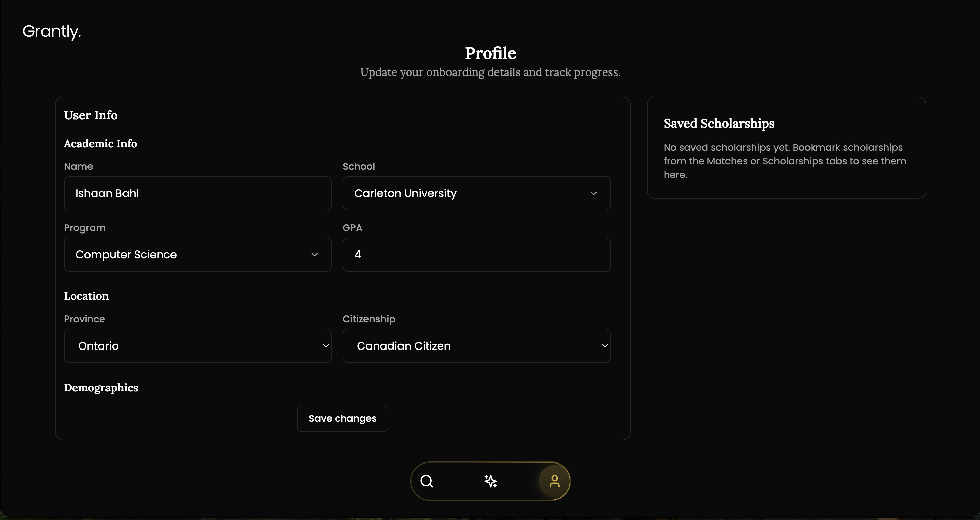Click into the GPA input field
The width and height of the screenshot is (980, 520).
[x=476, y=255]
